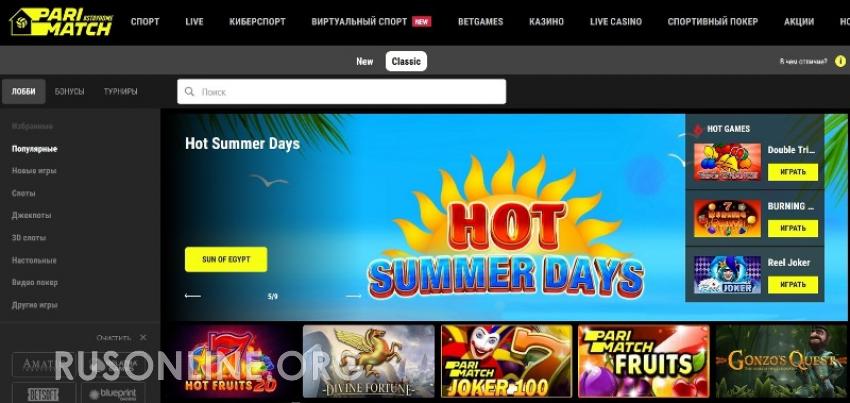850x403 pixels.
Task: Select the Classic view toggle
Action: [x=406, y=61]
